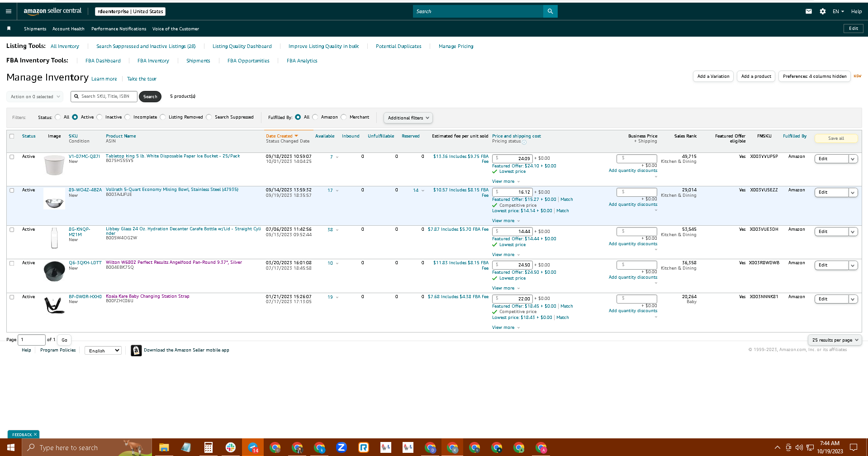Open Wilton angelfood pan product image
The height and width of the screenshot is (456, 868).
[54, 271]
